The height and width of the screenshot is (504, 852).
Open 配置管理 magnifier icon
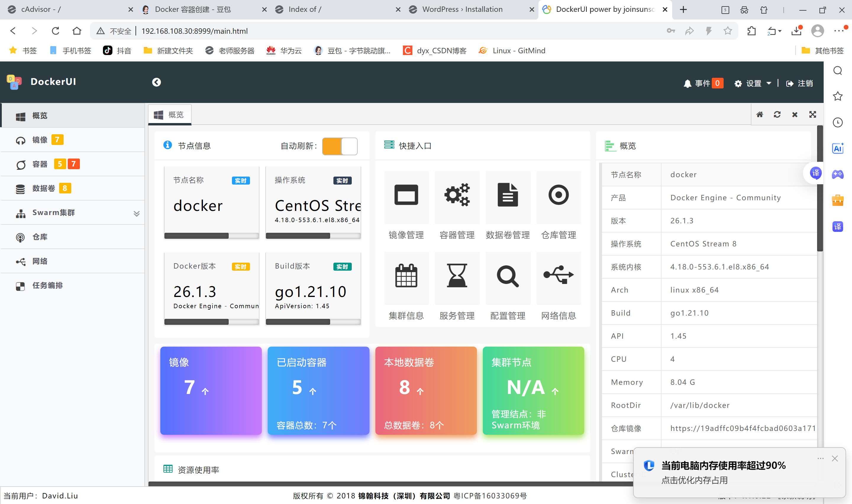[x=508, y=276]
